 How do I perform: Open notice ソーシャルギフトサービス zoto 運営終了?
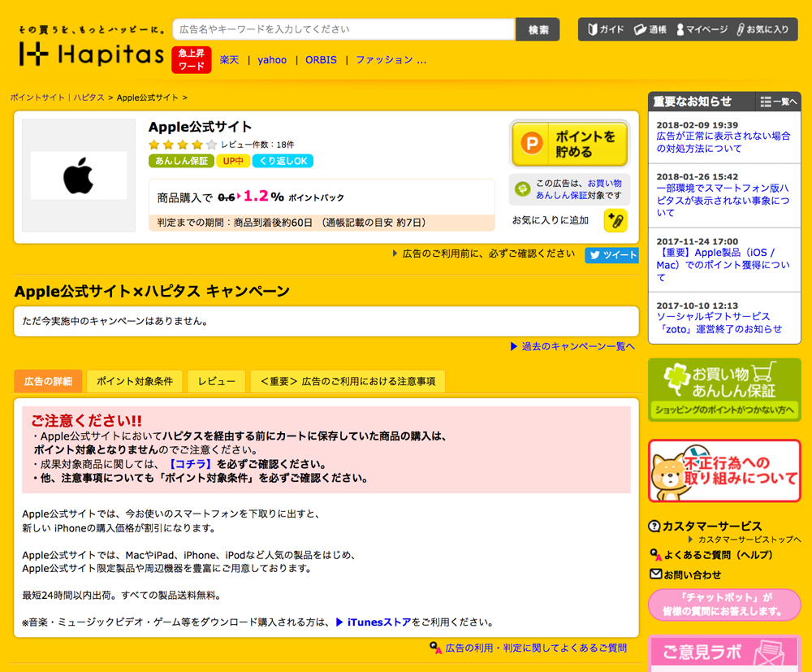pos(719,323)
